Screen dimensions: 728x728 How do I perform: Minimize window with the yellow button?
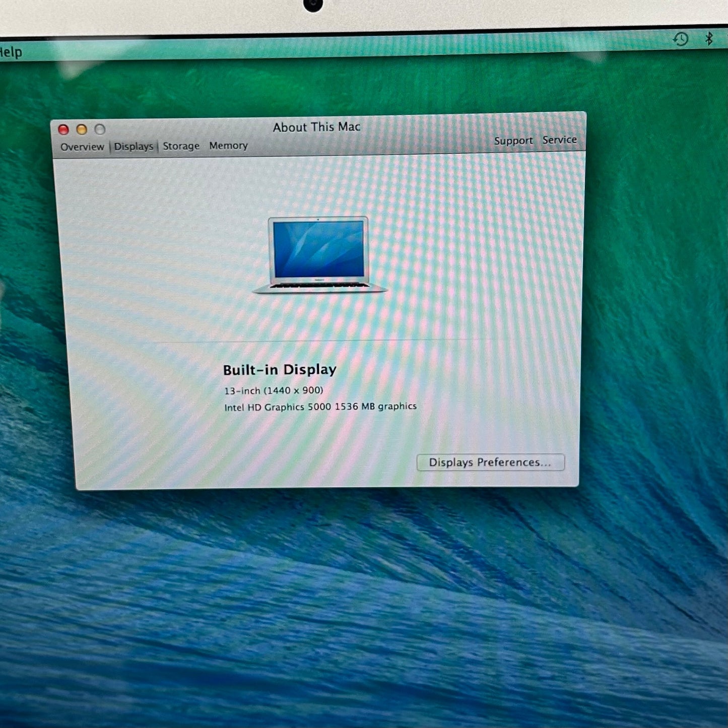[82, 130]
